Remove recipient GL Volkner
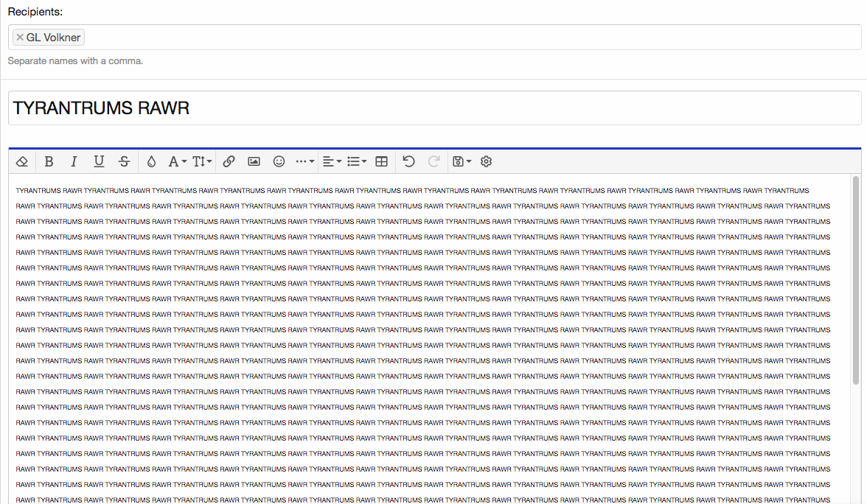This screenshot has height=504, width=867. [x=20, y=37]
